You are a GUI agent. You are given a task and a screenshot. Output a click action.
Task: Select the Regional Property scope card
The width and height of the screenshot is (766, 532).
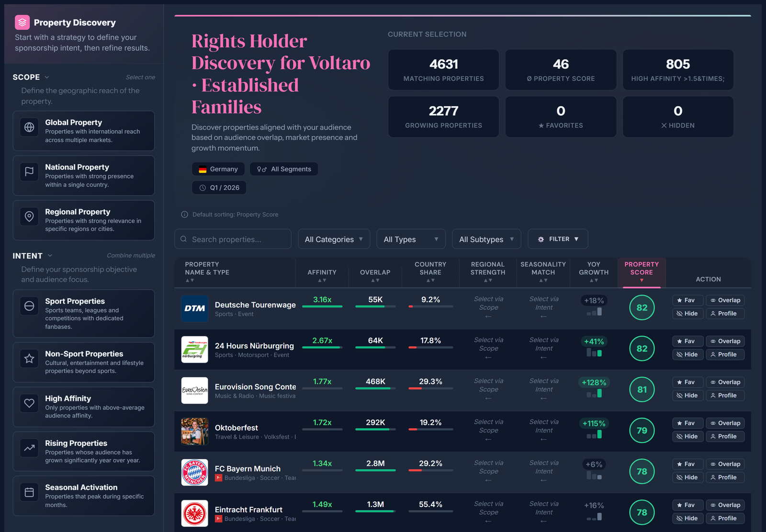coord(84,220)
